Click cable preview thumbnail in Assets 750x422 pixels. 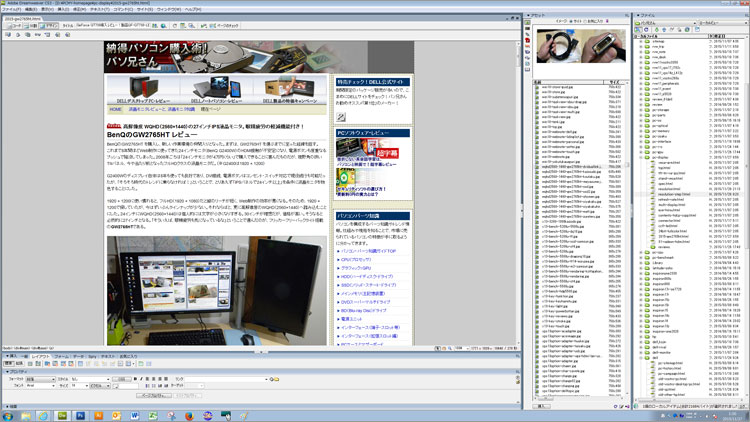581,46
